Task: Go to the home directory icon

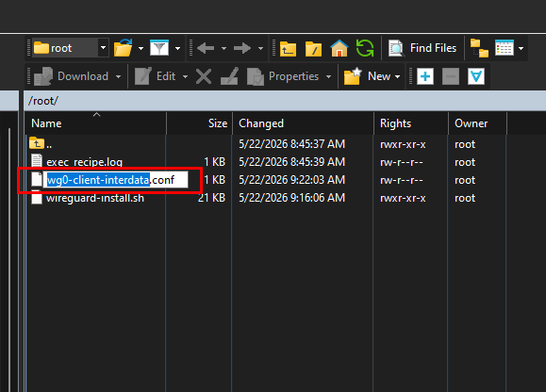Action: (339, 48)
